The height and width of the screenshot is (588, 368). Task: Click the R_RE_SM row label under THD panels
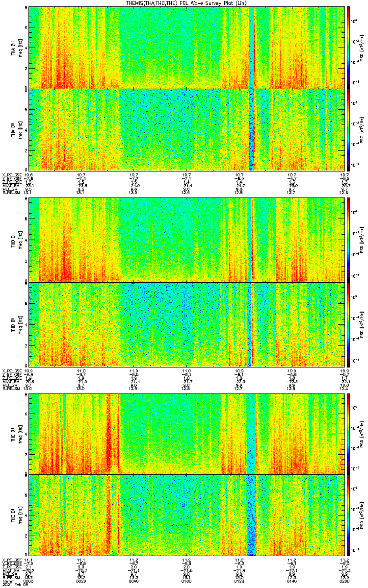coord(11,388)
